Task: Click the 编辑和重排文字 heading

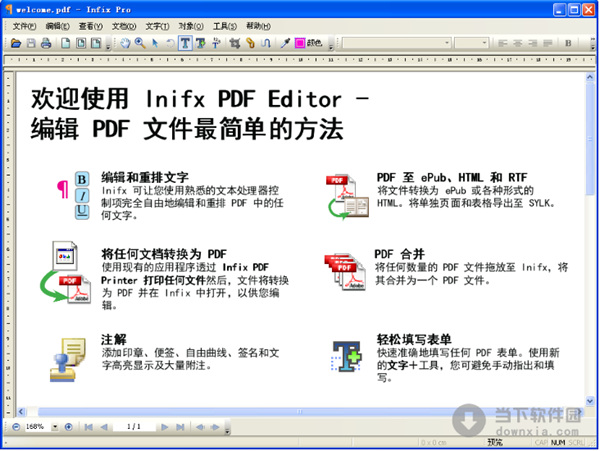Action: pos(145,177)
